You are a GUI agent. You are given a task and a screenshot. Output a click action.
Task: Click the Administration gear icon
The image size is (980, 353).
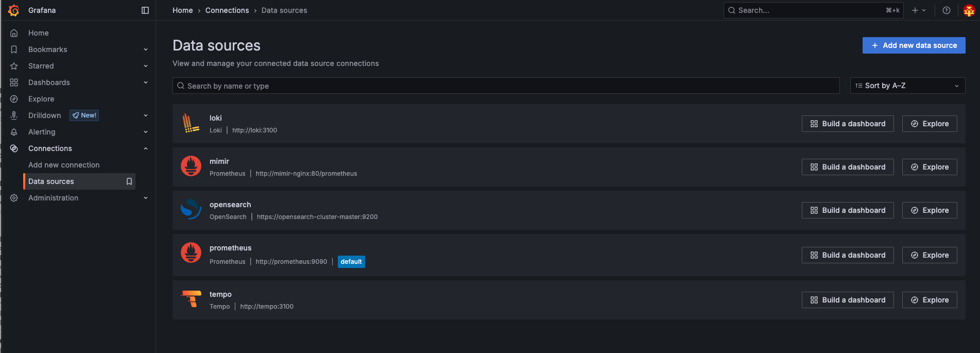pyautogui.click(x=14, y=198)
